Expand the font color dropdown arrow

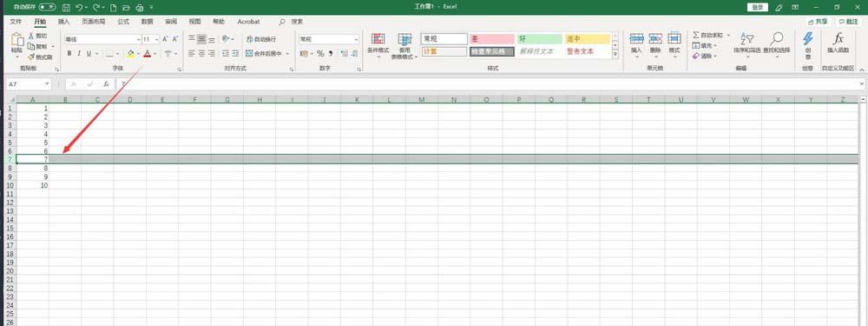click(x=155, y=54)
